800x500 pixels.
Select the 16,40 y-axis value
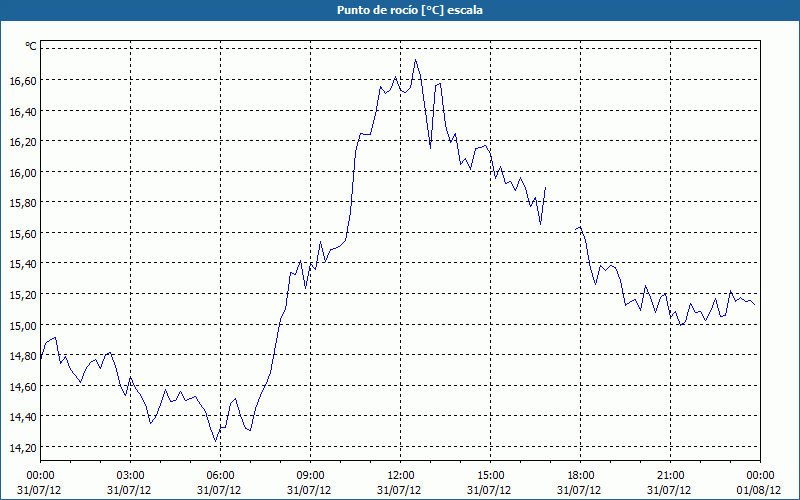[23, 111]
